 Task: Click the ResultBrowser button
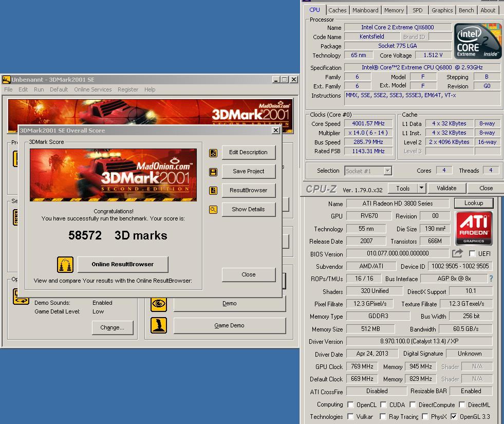pyautogui.click(x=249, y=190)
